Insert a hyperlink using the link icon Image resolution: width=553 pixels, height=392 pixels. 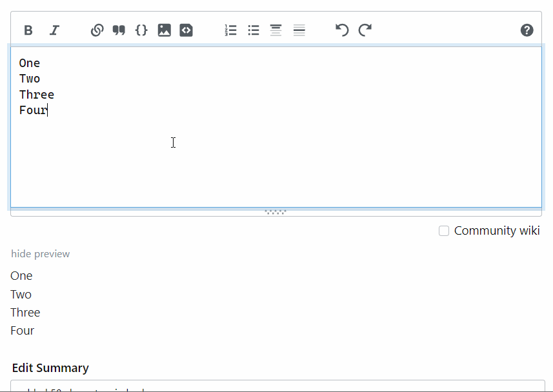pyautogui.click(x=97, y=30)
